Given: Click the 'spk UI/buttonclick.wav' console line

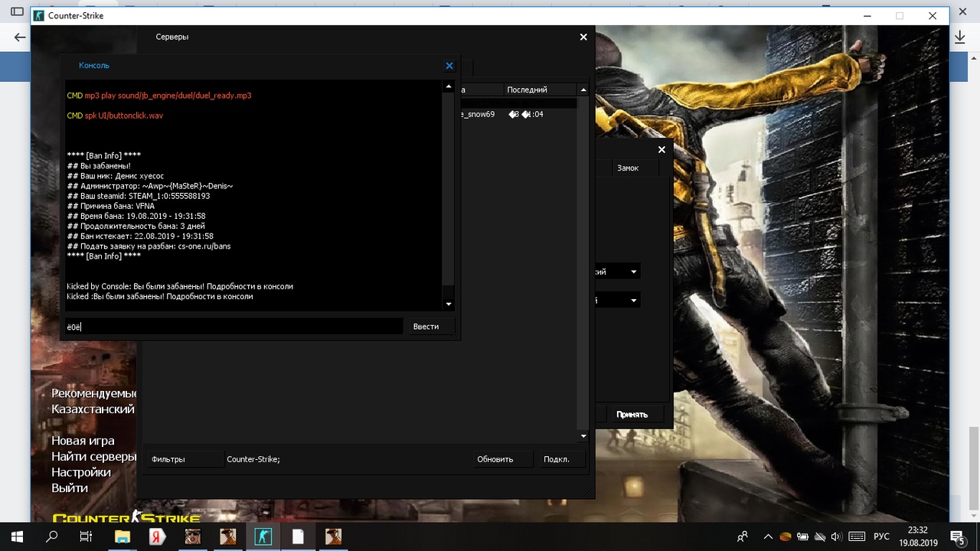Looking at the screenshot, I should point(115,116).
